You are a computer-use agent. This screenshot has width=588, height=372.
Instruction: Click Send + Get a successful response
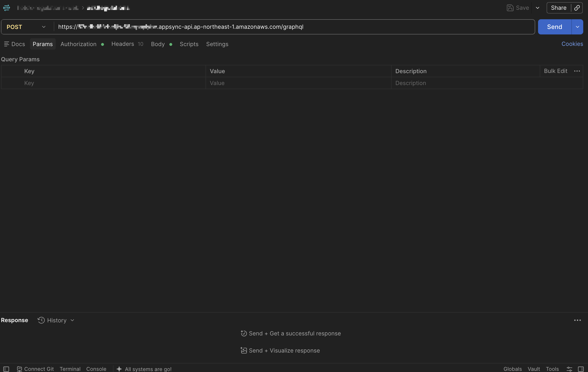tap(291, 334)
